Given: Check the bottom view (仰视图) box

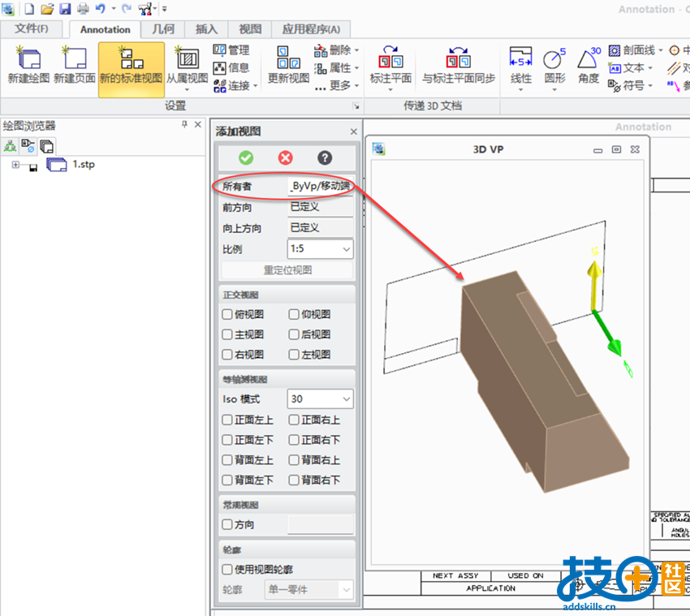Looking at the screenshot, I should point(294,314).
